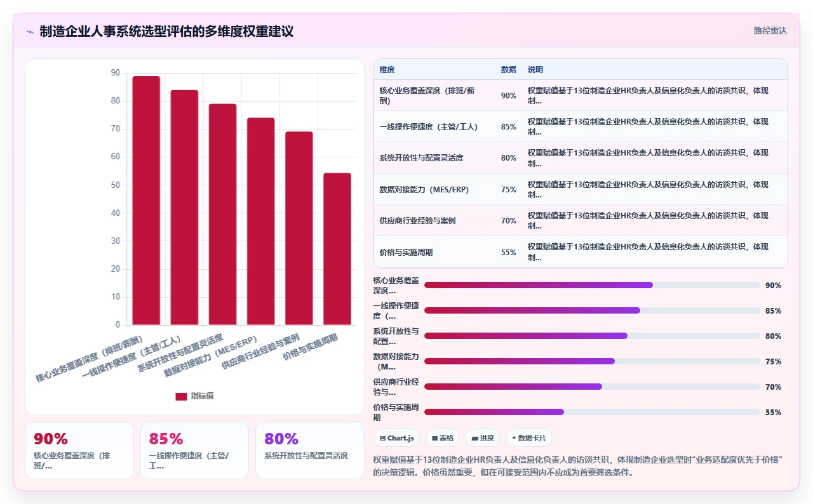Click the 价格与实施周期 x-axis label

tap(310, 347)
